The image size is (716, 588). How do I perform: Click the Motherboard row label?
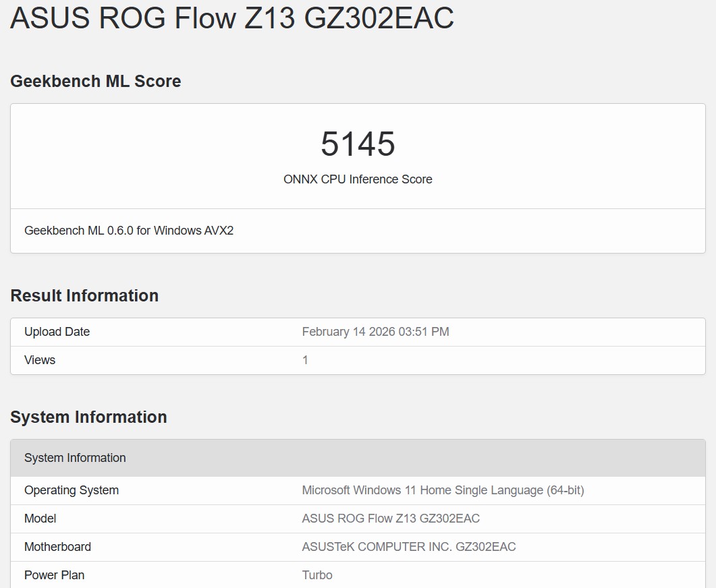click(x=57, y=547)
